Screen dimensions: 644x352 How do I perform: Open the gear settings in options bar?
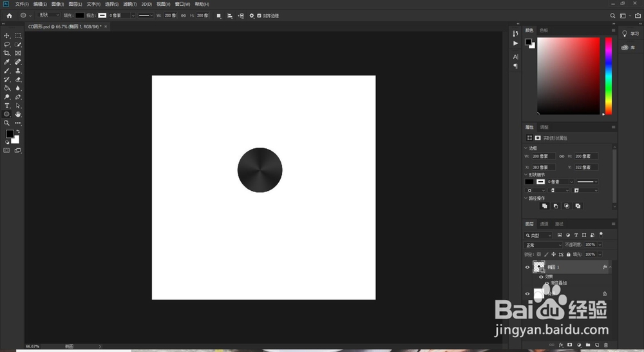tap(252, 15)
